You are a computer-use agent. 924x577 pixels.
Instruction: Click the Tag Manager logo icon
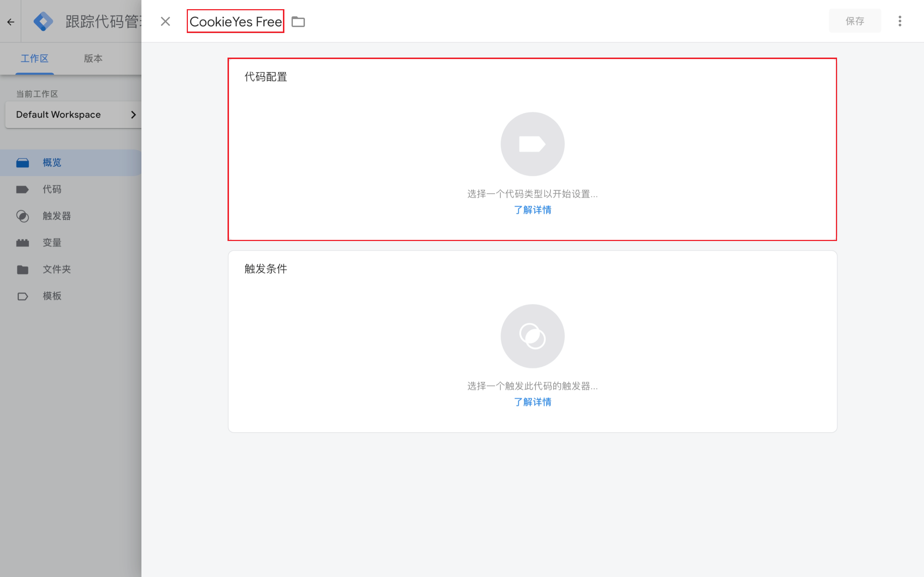pyautogui.click(x=43, y=21)
